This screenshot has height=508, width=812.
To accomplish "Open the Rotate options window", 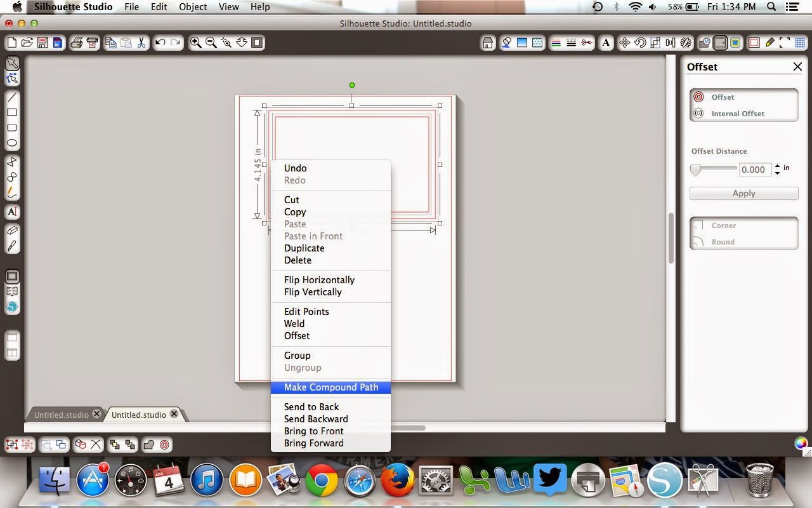I will tap(640, 43).
